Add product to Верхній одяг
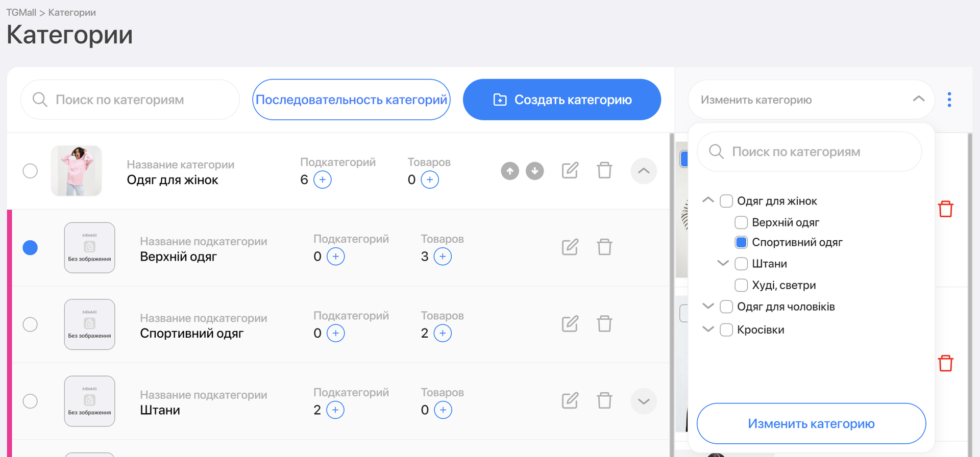This screenshot has height=457, width=980. [x=443, y=257]
